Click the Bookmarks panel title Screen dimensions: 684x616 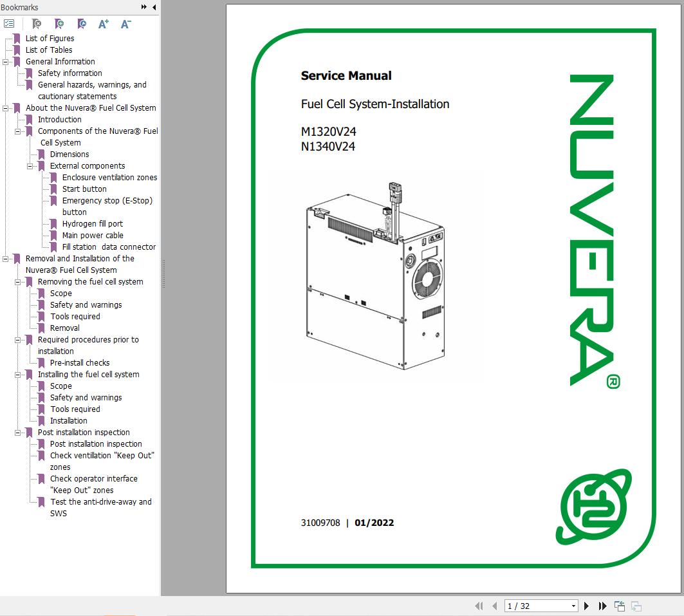click(19, 8)
